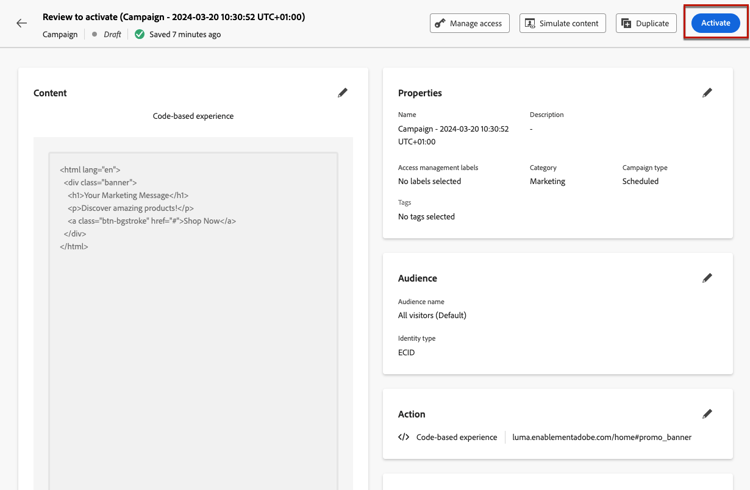The width and height of the screenshot is (750, 490).
Task: Duplicate the campaign
Action: point(646,23)
